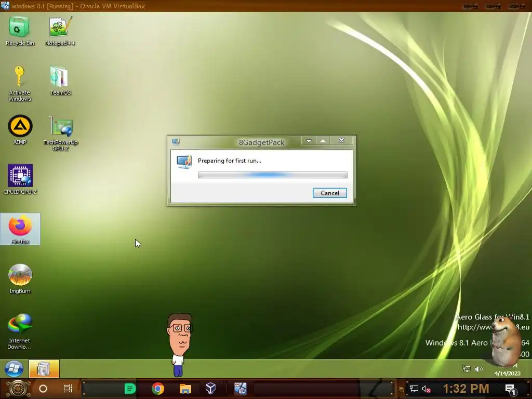Open Google Chrome from host taskbar
Screen dimensions: 532x399
click(x=158, y=389)
